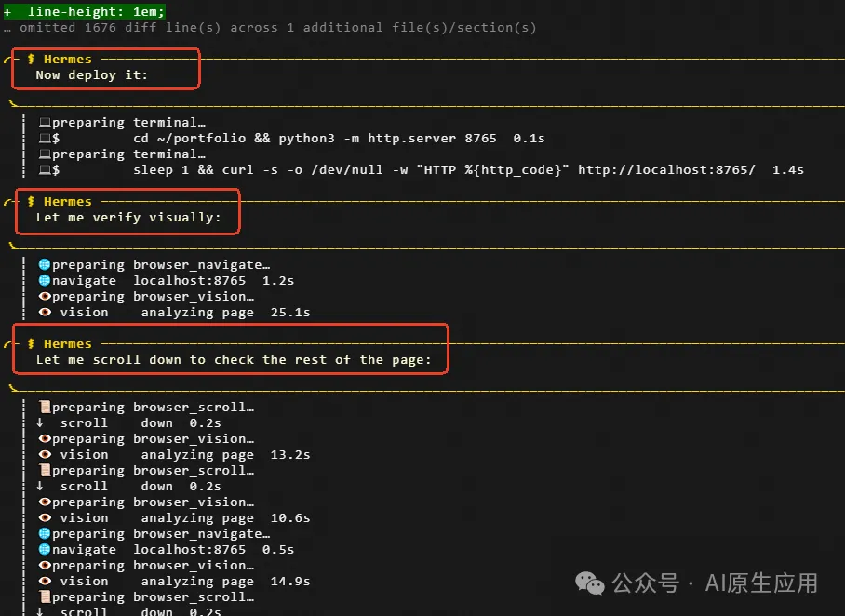
Task: Select the 'Let me verify visually:' message
Action: tap(128, 218)
